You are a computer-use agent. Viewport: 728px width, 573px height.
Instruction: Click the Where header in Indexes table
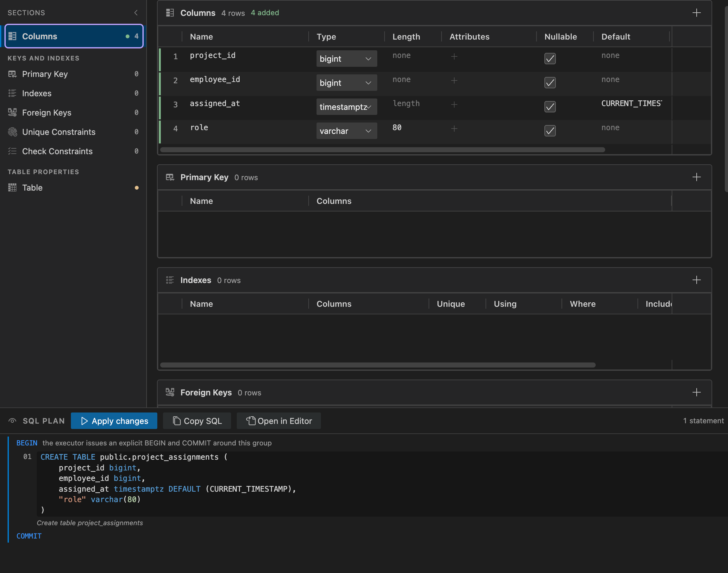[x=583, y=304]
